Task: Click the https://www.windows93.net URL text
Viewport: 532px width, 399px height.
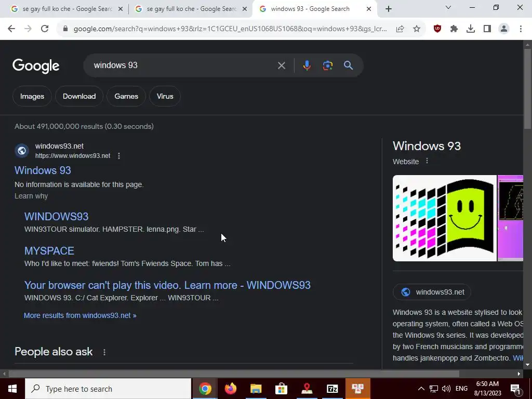Action: 73,156
